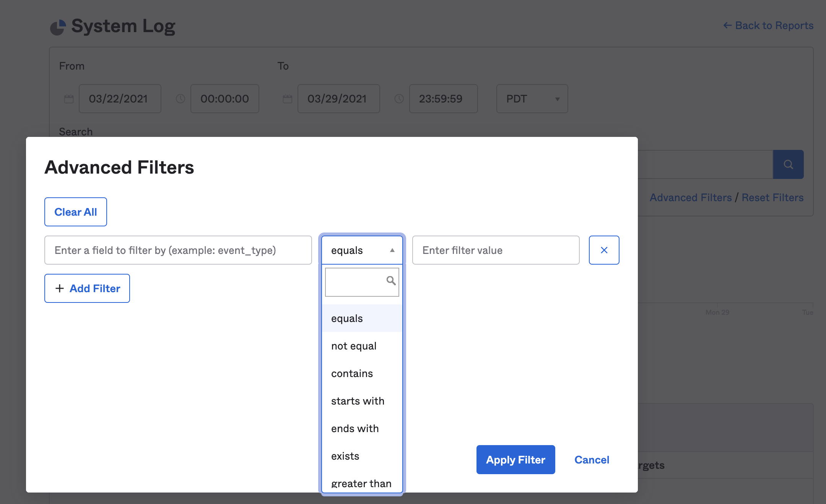The image size is (826, 504).
Task: Open the calendar icon beside the To date
Action: point(287,99)
